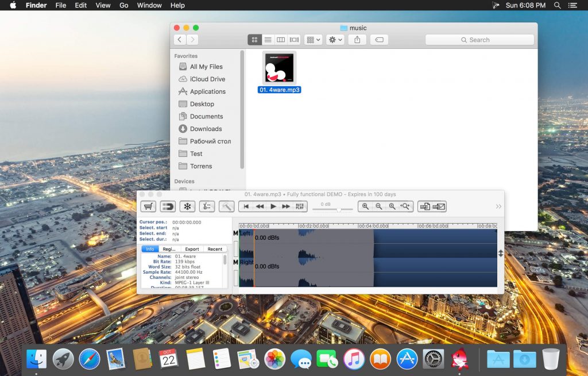Click the shopping cart purchase icon
Viewport: 588px width, 376px height.
[x=148, y=206]
